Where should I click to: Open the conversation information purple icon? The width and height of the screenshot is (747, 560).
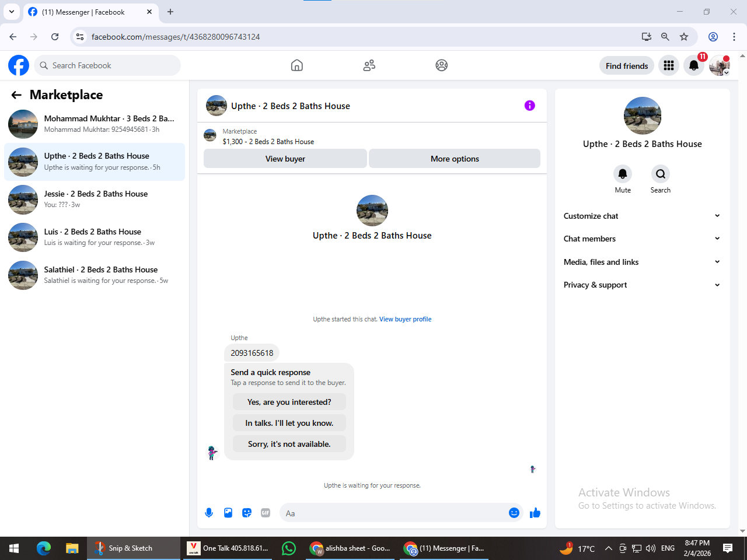(530, 106)
